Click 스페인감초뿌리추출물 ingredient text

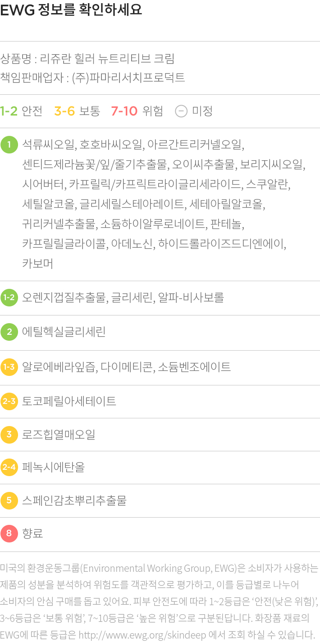click(x=74, y=500)
